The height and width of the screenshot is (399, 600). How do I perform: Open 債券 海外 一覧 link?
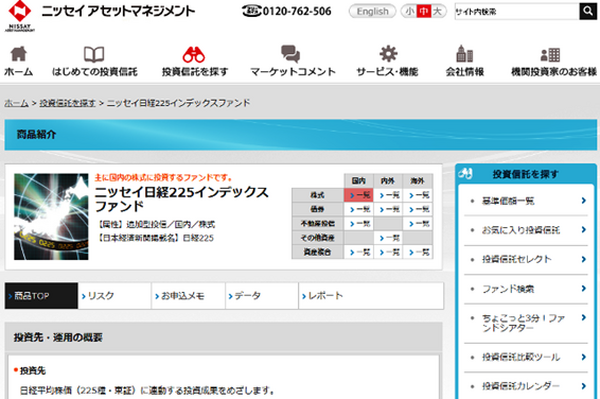[418, 209]
